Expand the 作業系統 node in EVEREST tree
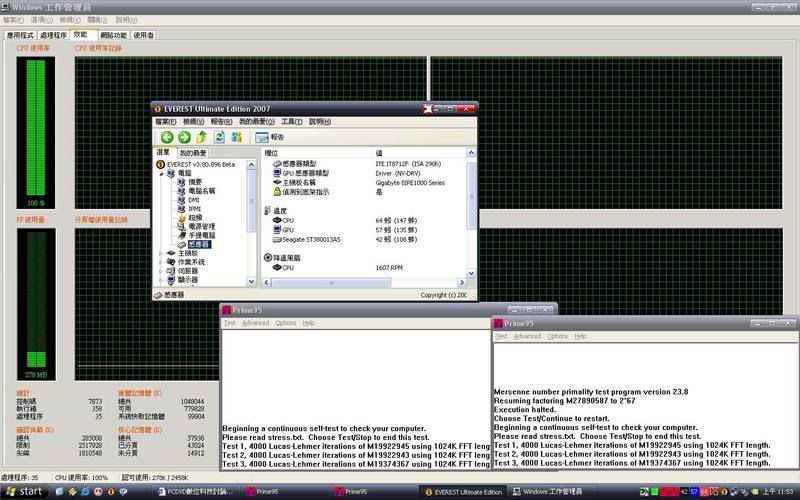The height and width of the screenshot is (500, 800). coord(161,262)
